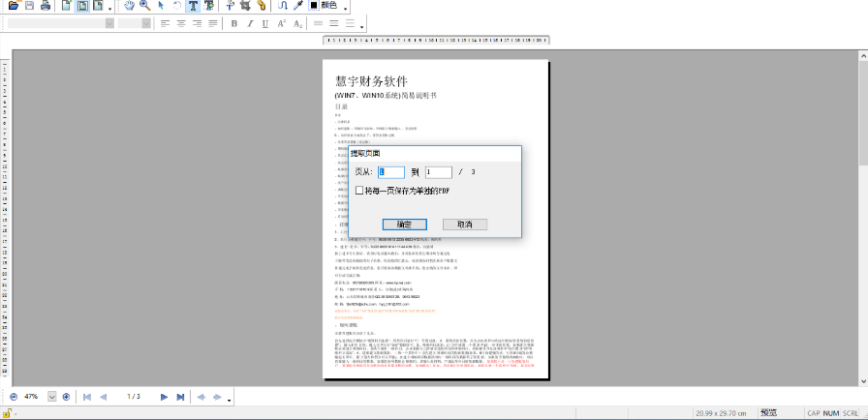Open the 47% zoom level dropdown
Screen dimensions: 868x420
pos(52,397)
